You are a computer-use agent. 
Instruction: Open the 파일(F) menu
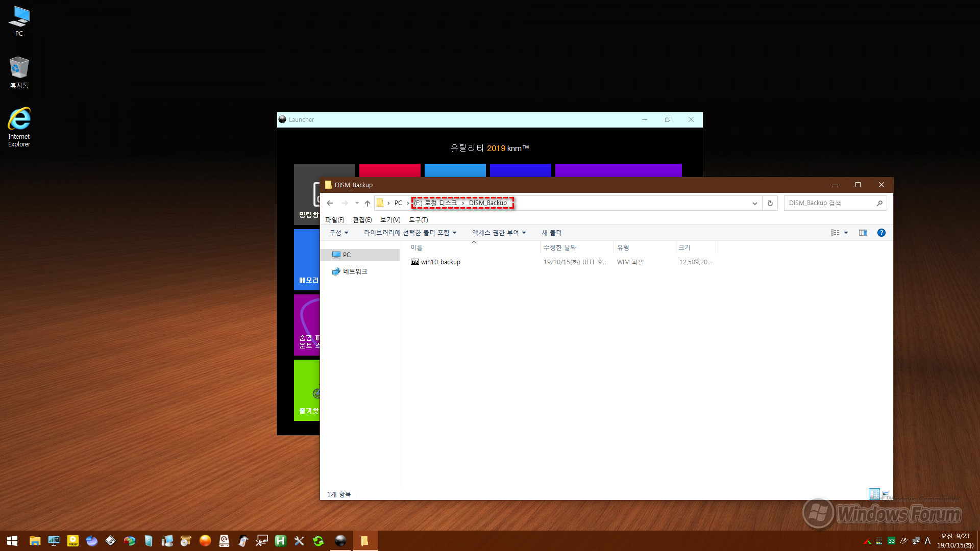click(335, 220)
